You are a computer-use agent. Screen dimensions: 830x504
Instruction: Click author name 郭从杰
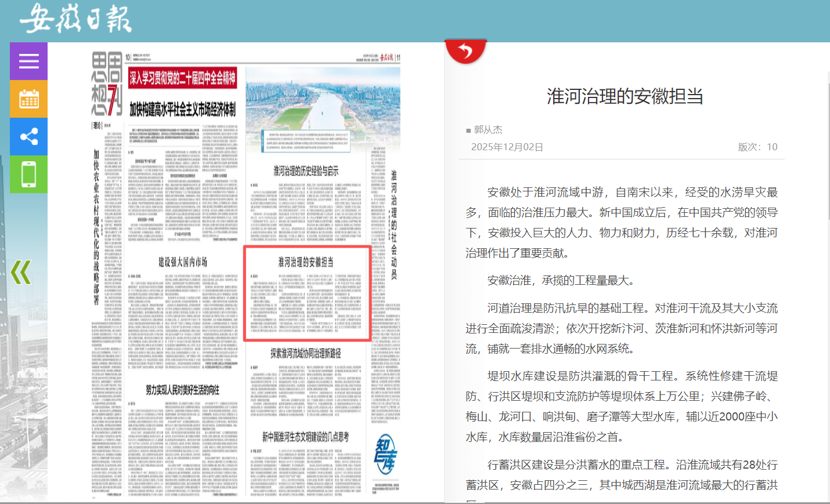click(x=488, y=130)
